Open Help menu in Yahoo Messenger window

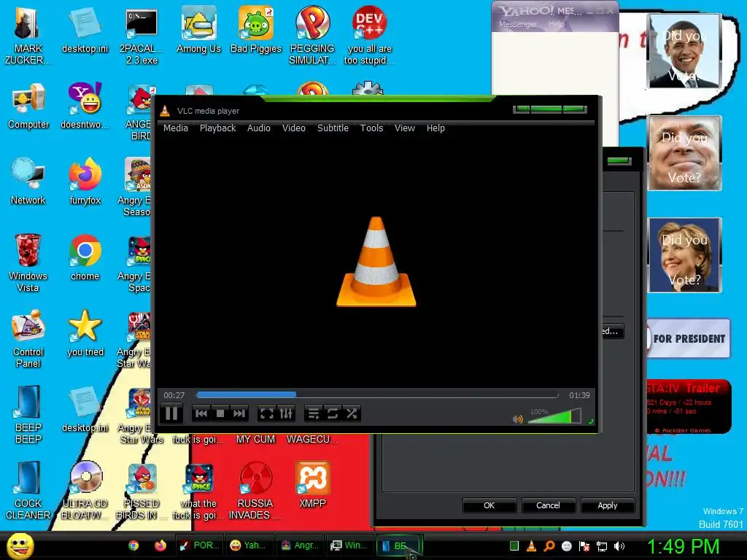pos(556,24)
